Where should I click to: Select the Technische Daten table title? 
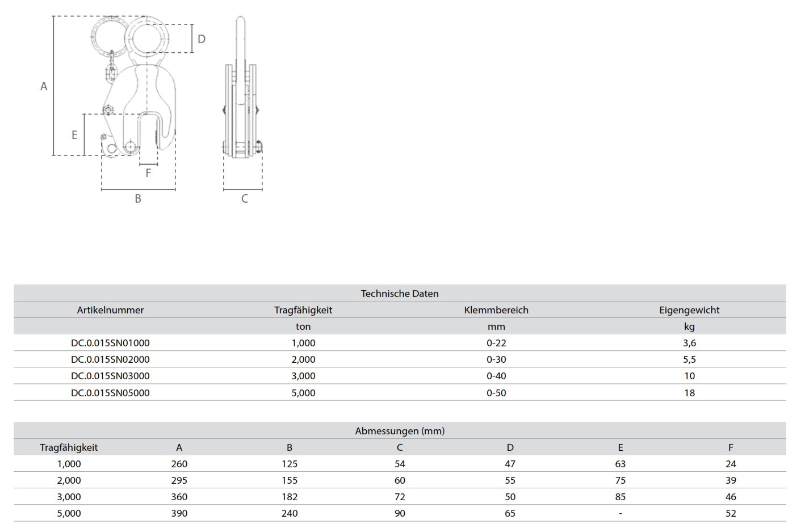click(x=400, y=294)
